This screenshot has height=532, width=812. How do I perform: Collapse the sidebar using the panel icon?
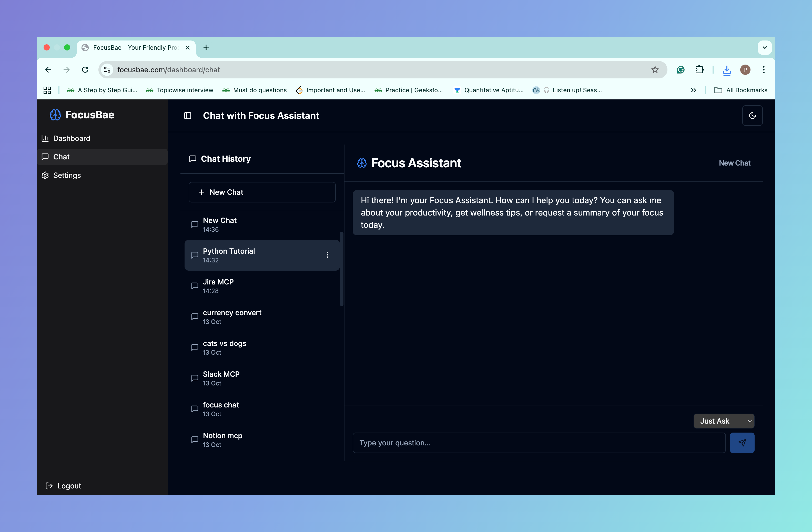pyautogui.click(x=188, y=116)
